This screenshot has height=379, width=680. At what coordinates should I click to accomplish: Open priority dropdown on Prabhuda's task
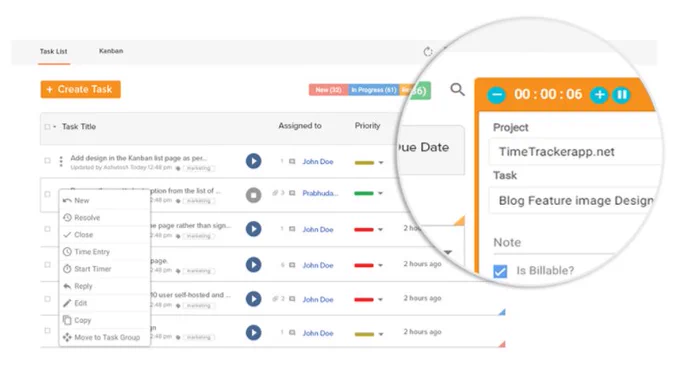380,193
